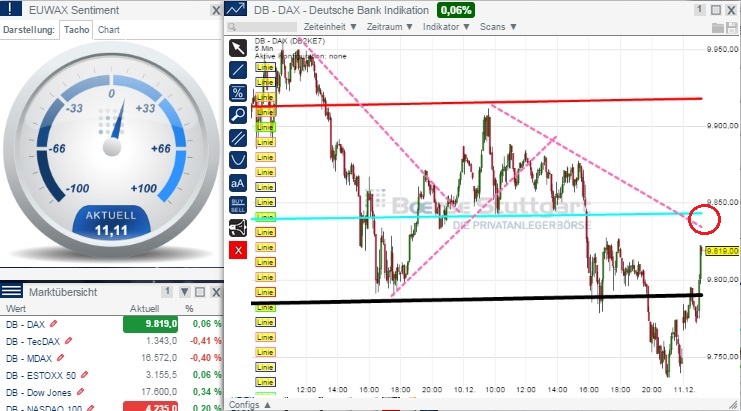Pick the U-shaped curve drawing tool

238,160
